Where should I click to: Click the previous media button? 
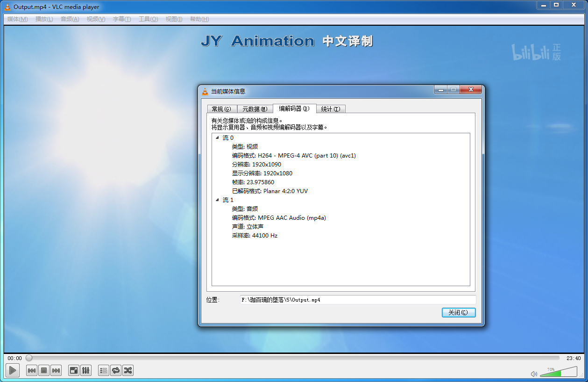[x=32, y=371]
